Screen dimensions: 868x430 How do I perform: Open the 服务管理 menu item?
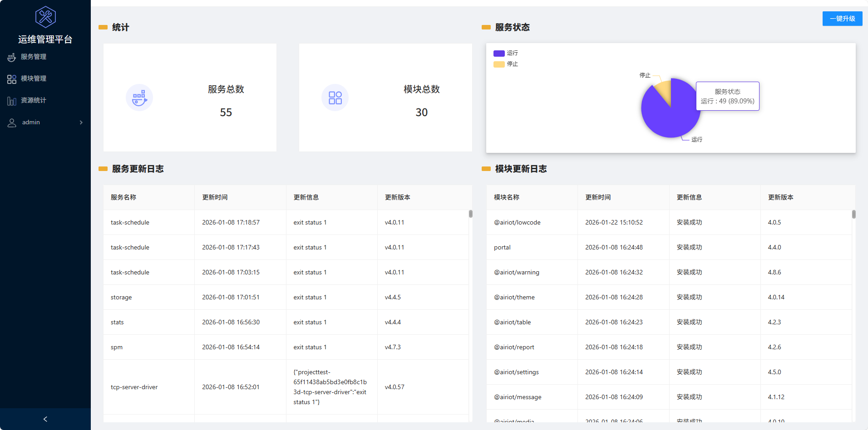[x=34, y=57]
